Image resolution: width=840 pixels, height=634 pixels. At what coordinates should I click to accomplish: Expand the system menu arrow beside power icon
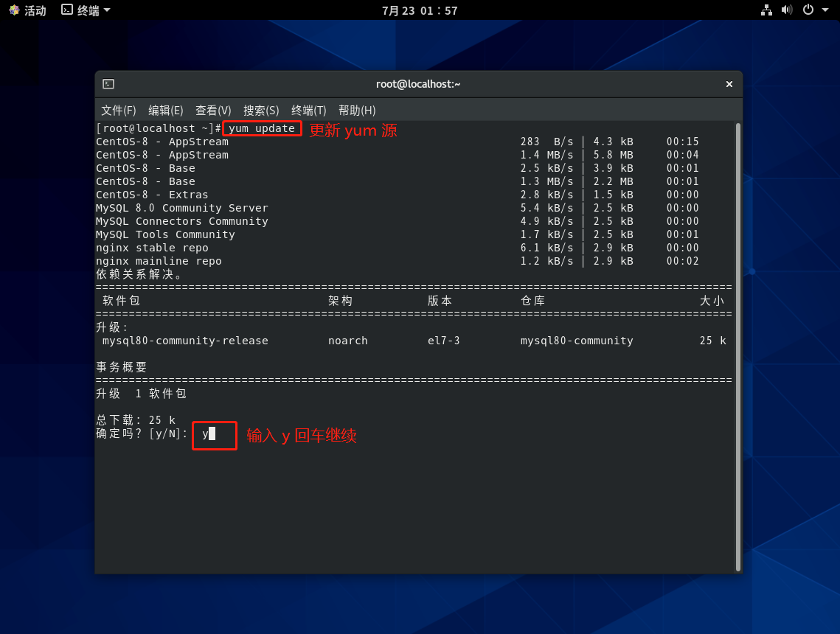coord(825,10)
